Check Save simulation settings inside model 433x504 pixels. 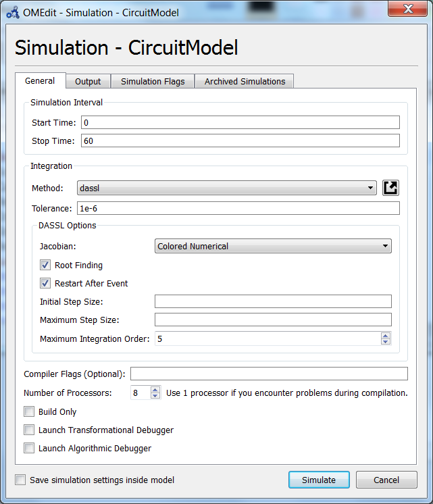pos(20,480)
